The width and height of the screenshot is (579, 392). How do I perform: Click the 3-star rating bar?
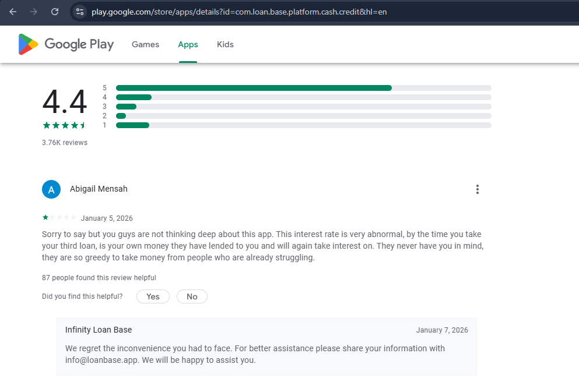304,107
